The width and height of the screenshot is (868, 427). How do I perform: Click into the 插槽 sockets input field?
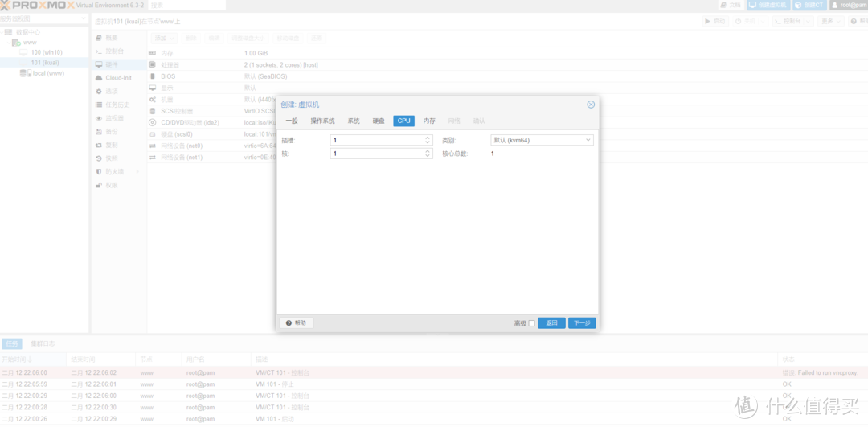coord(376,140)
